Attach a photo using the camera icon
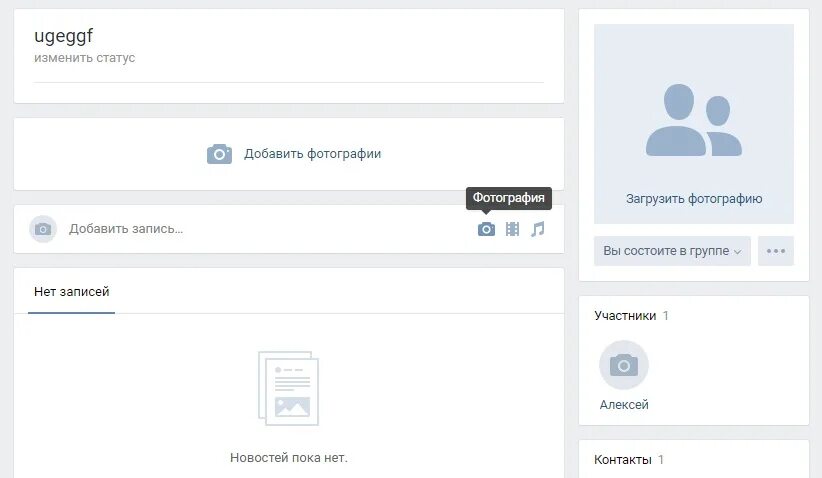 click(x=486, y=229)
